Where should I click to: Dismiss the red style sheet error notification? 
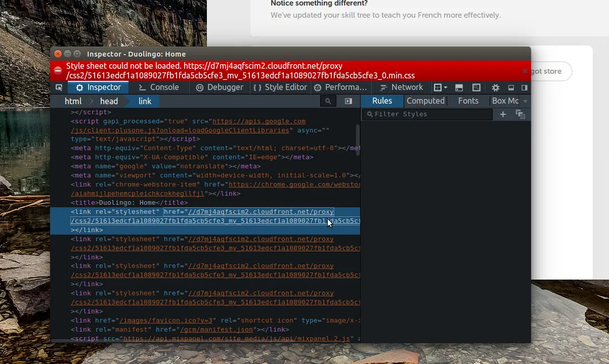pos(525,71)
